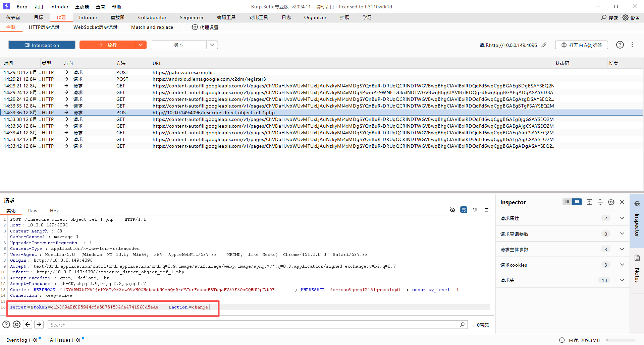Viewport: 644px width, 345px height.
Task: Open the 放行 dropdown arrow
Action: [141, 45]
